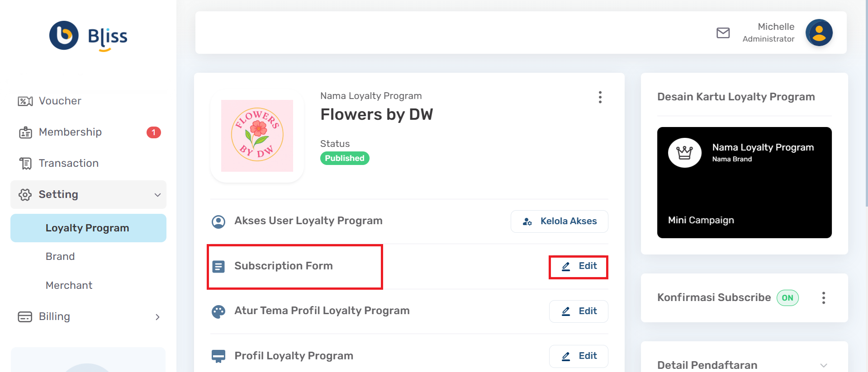Click the Akses User person icon
868x372 pixels.
[x=218, y=221]
